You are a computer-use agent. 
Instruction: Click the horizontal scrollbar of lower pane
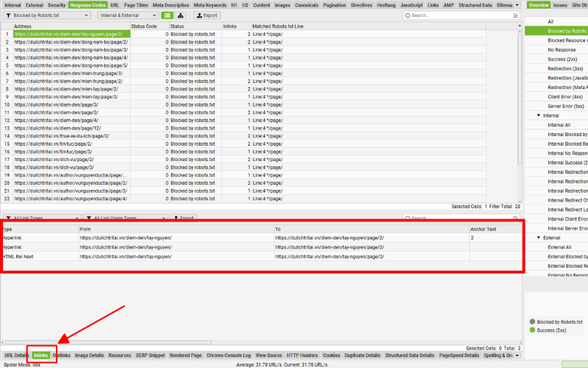(x=108, y=342)
